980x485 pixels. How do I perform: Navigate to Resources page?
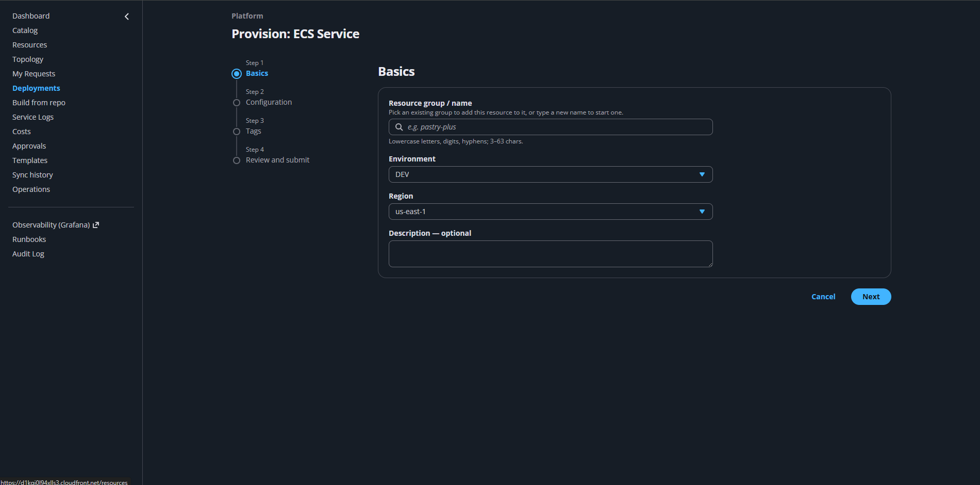coord(29,45)
